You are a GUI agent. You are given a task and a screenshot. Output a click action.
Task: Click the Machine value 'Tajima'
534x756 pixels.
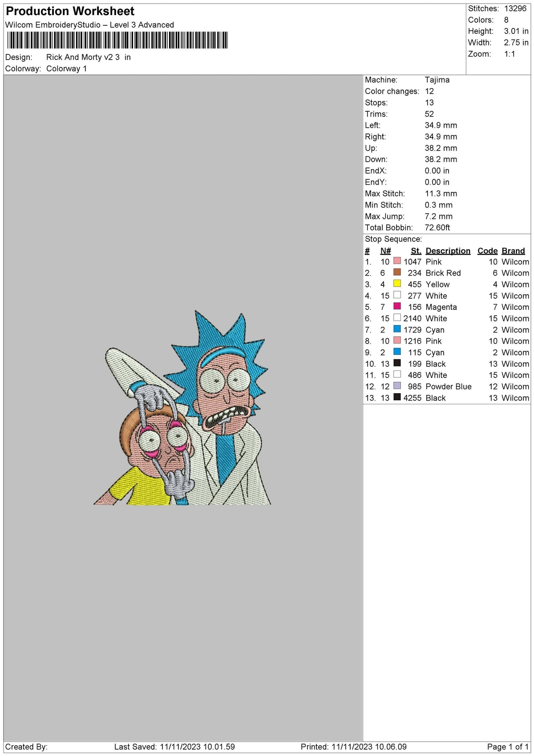click(x=437, y=80)
